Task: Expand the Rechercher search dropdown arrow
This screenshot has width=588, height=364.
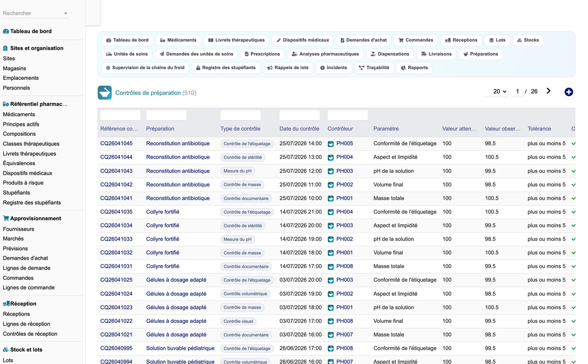Action: coord(66,14)
